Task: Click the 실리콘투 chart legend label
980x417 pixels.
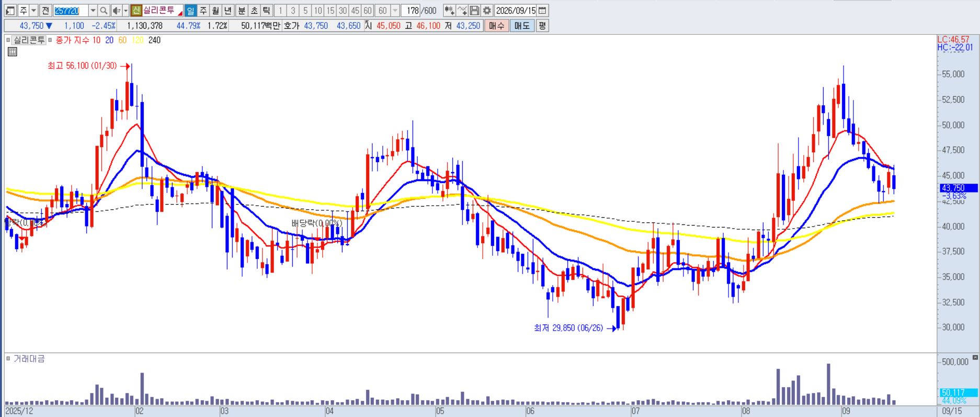Action: click(x=29, y=40)
